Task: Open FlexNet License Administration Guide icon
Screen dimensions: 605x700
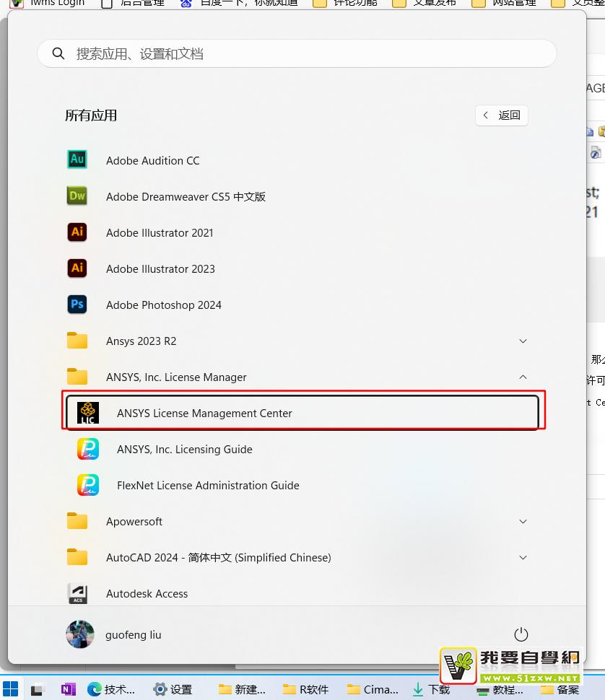Action: (88, 485)
